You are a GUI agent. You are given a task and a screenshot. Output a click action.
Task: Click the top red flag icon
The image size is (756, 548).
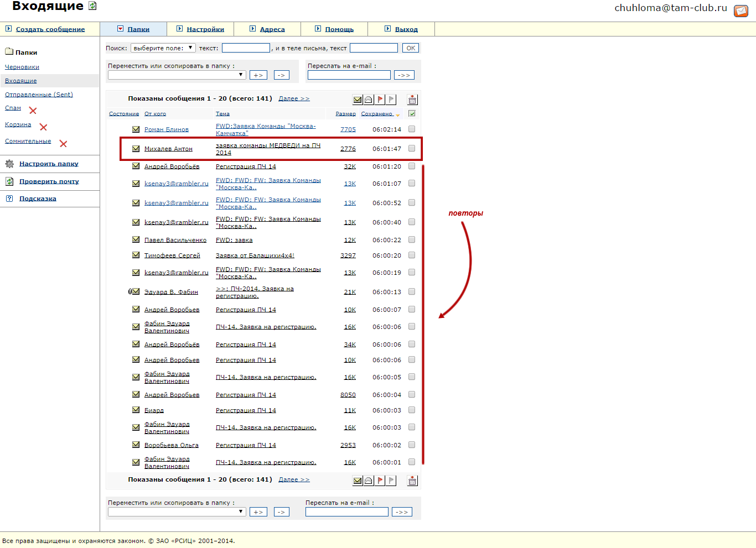tap(380, 100)
